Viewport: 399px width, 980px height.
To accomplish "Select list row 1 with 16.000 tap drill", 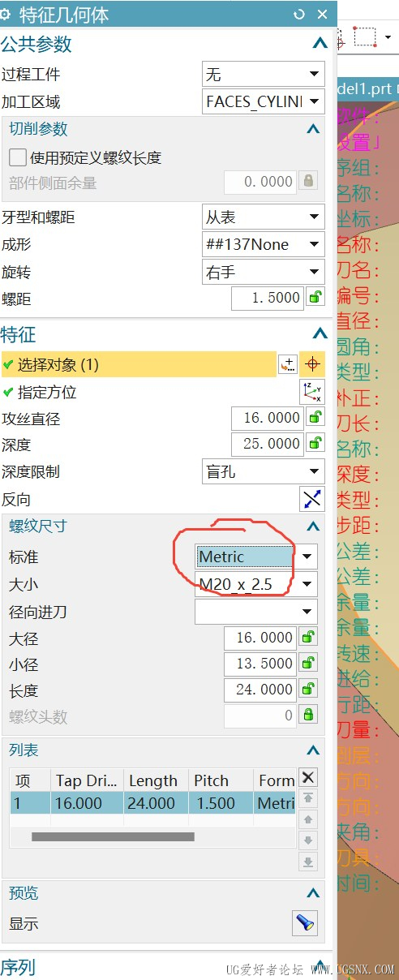I will click(x=152, y=803).
